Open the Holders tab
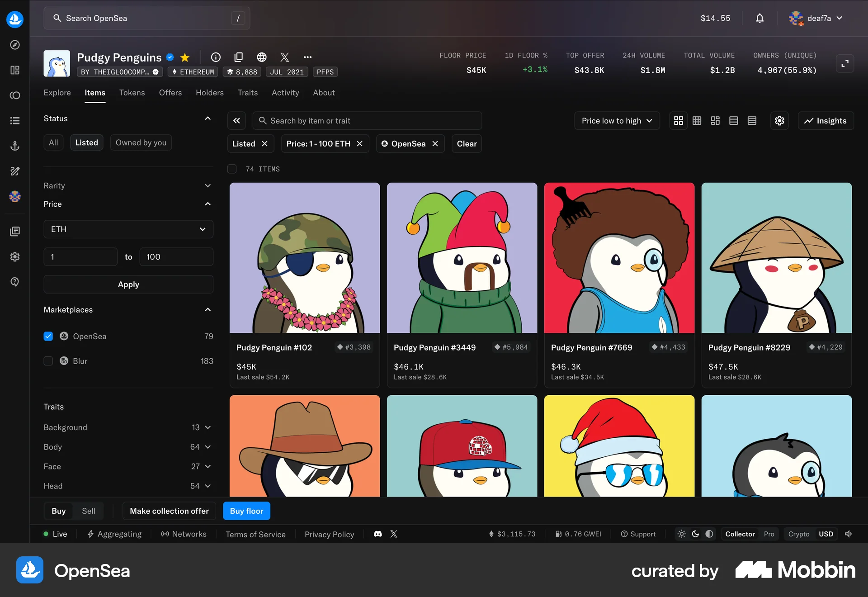 point(209,93)
